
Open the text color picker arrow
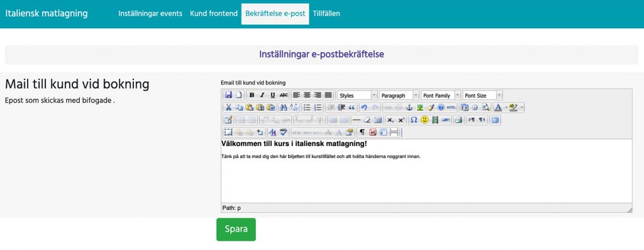point(506,108)
